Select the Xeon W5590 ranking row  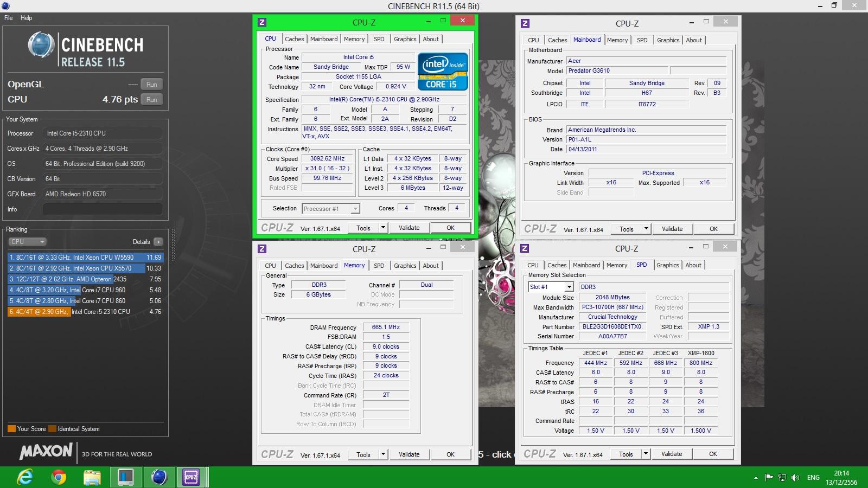coord(85,258)
